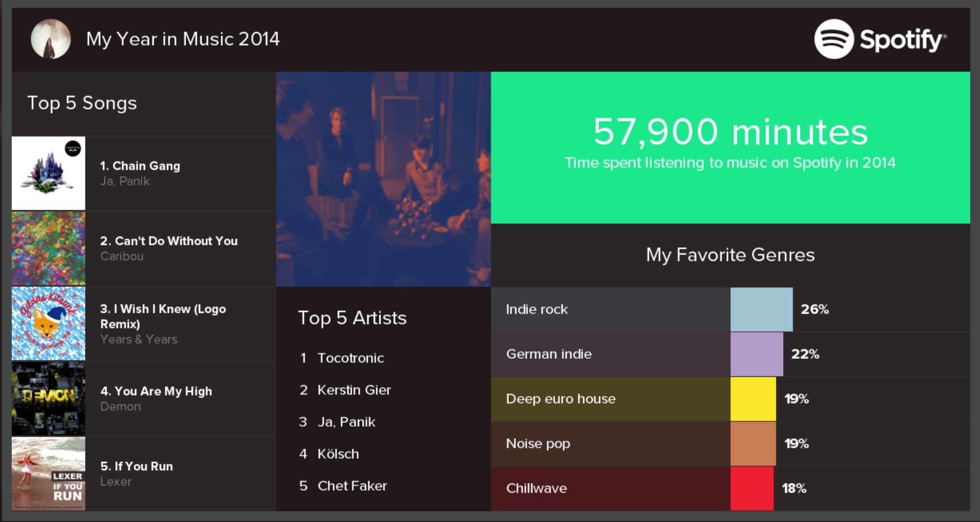Image resolution: width=980 pixels, height=522 pixels.
Task: Click the 'Indie rock' genre label
Action: pos(537,309)
